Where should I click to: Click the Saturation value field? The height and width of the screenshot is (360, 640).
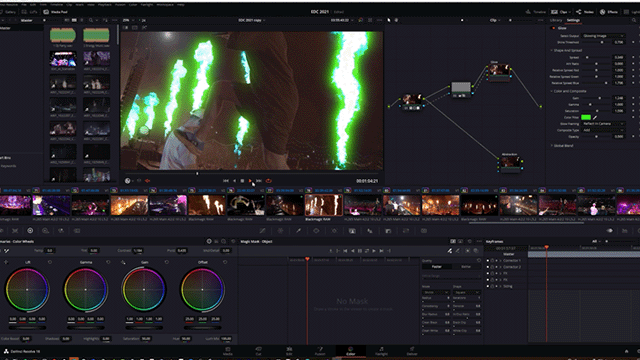pyautogui.click(x=619, y=111)
